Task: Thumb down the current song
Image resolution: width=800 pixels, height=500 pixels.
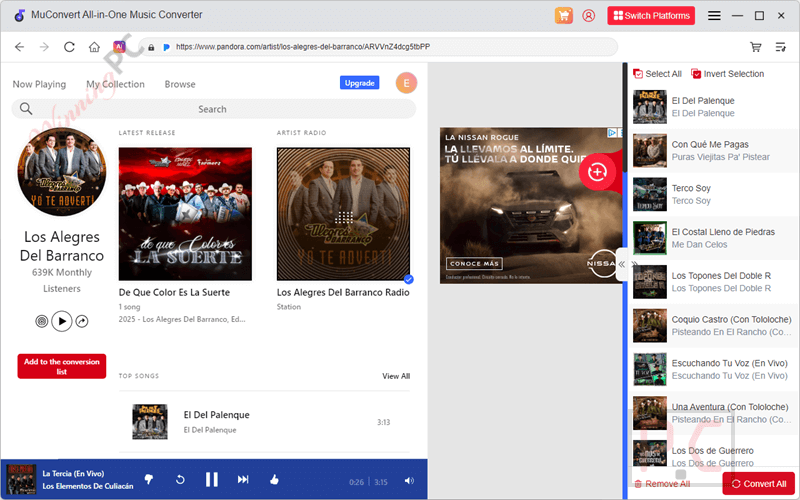Action: tap(149, 479)
